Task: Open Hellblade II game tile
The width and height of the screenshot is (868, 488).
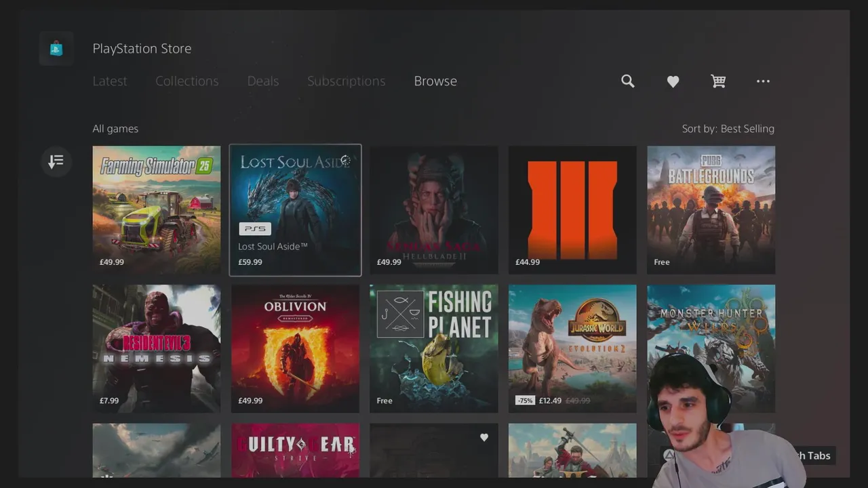Action: [434, 210]
